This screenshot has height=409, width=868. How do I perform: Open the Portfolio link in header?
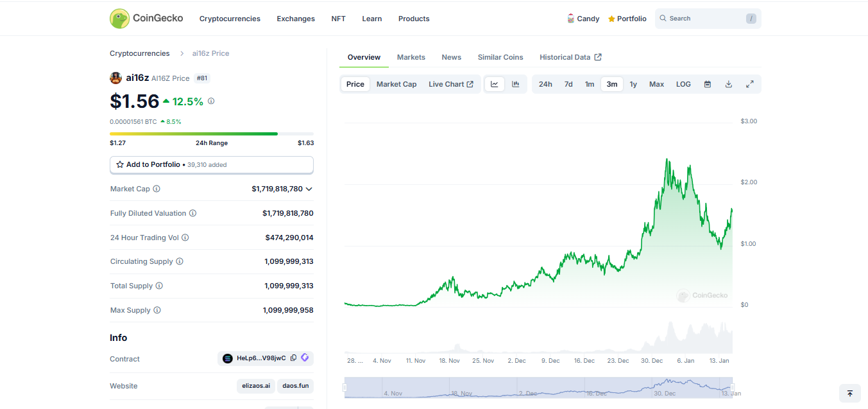coord(627,19)
